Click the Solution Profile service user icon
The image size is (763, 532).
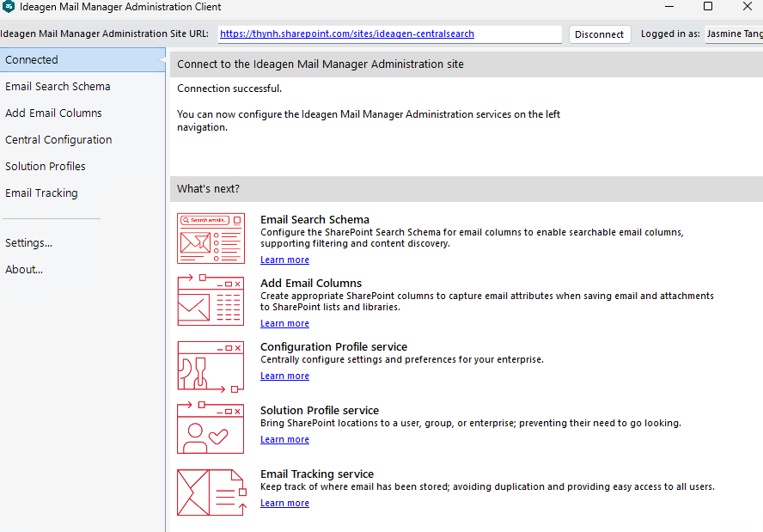coord(211,428)
